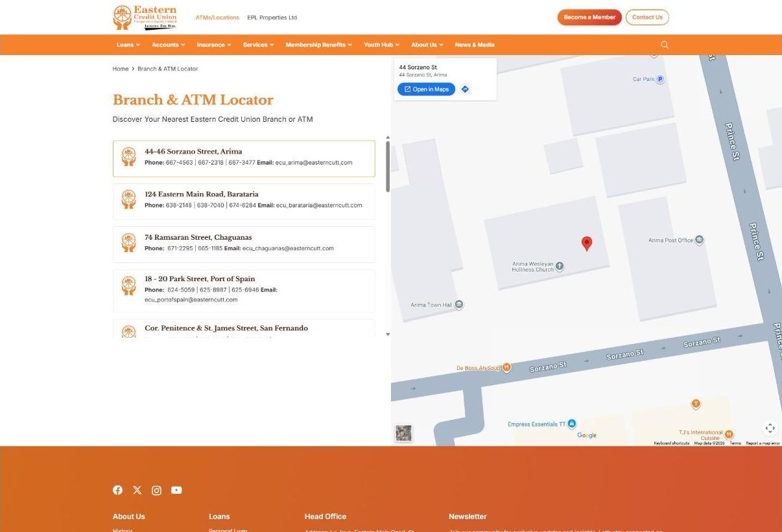Click the footer About Us heading
The width and height of the screenshot is (782, 532).
pos(129,516)
